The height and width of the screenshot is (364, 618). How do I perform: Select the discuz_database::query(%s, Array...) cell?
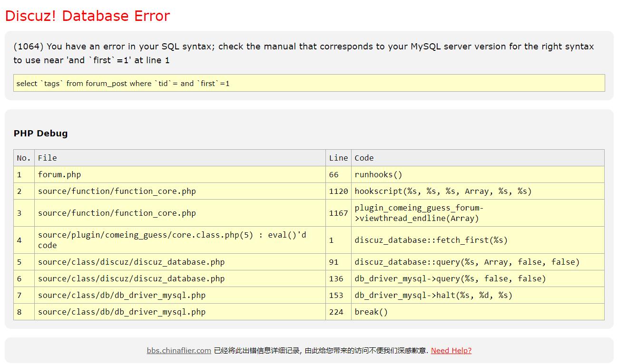[478, 262]
